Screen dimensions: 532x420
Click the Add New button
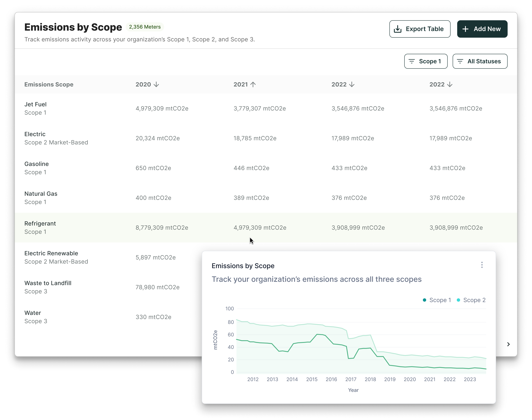point(482,29)
